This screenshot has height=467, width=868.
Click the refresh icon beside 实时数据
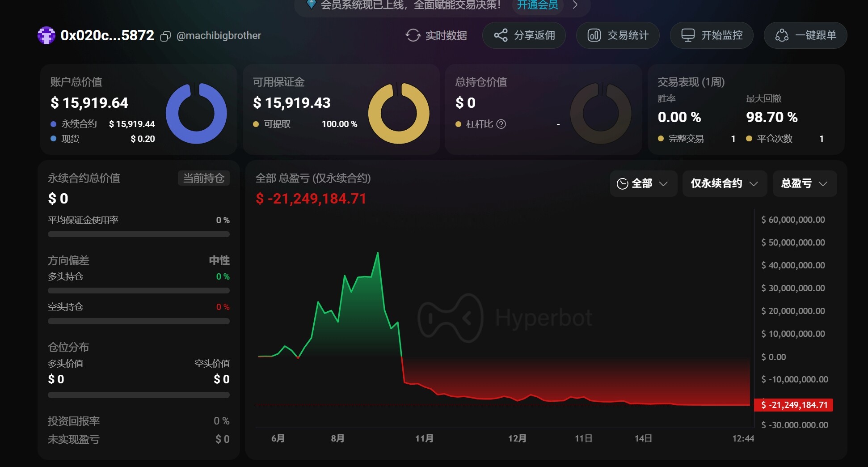tap(413, 35)
